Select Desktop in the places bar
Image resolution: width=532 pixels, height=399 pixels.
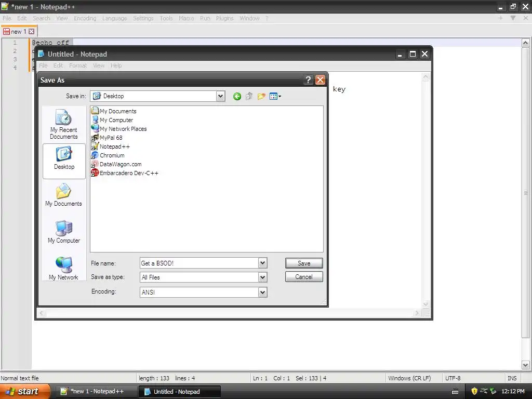64,161
